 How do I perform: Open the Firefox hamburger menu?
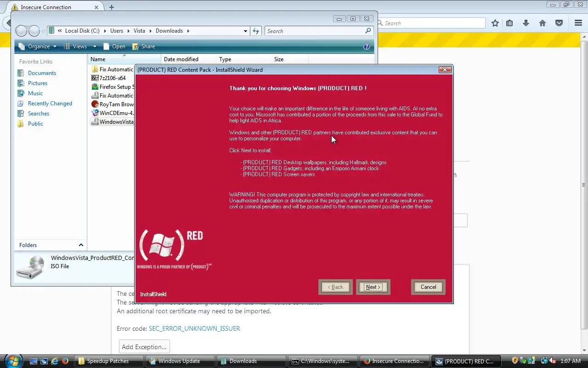(x=578, y=23)
